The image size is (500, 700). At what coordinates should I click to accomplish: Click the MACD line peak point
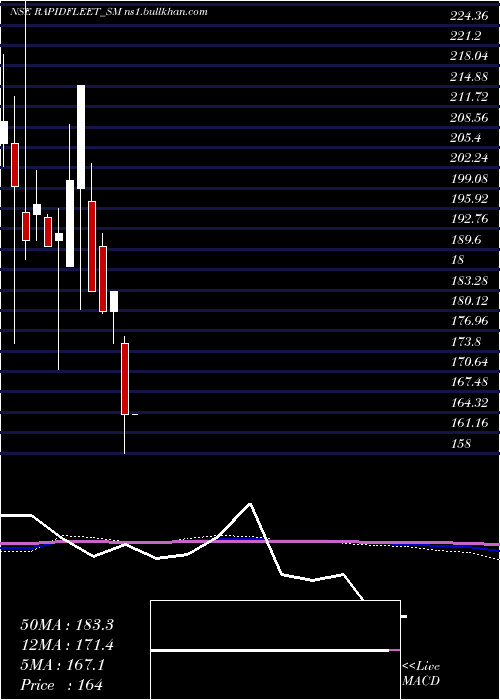point(250,504)
